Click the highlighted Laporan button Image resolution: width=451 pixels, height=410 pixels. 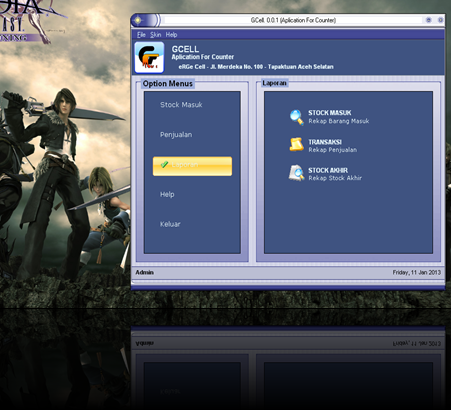(x=192, y=166)
